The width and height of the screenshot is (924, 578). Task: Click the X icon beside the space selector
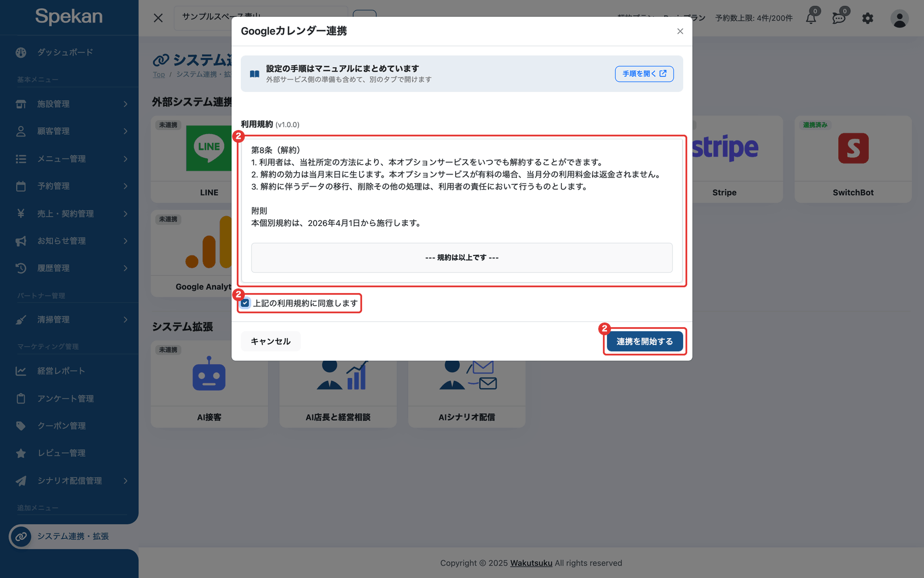[x=158, y=18]
